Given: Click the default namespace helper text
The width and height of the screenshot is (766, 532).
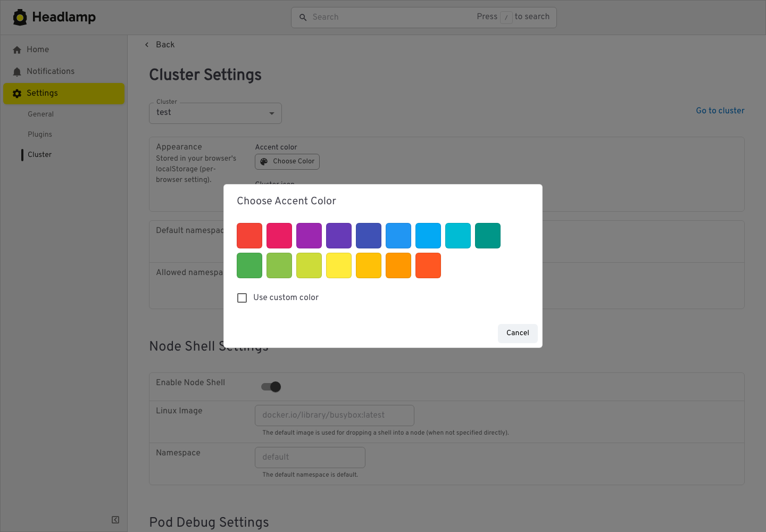Looking at the screenshot, I should point(310,475).
